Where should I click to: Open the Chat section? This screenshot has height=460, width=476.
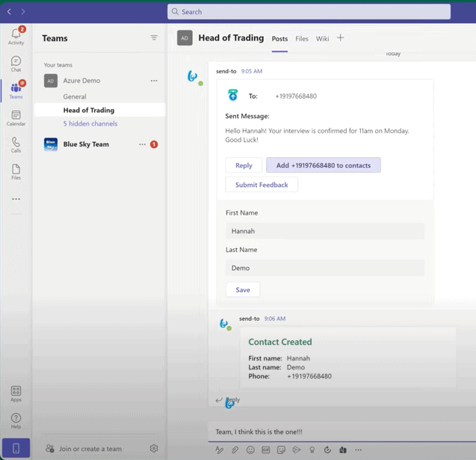click(x=16, y=64)
